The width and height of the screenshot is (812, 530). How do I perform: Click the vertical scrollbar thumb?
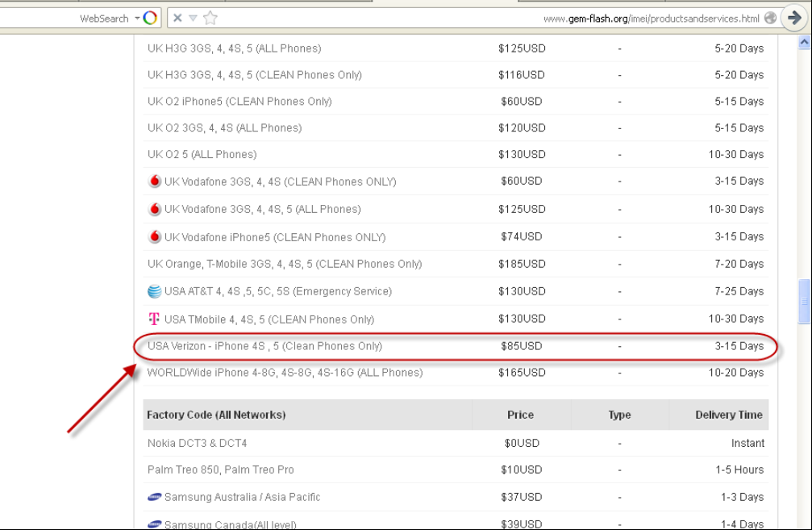click(804, 301)
